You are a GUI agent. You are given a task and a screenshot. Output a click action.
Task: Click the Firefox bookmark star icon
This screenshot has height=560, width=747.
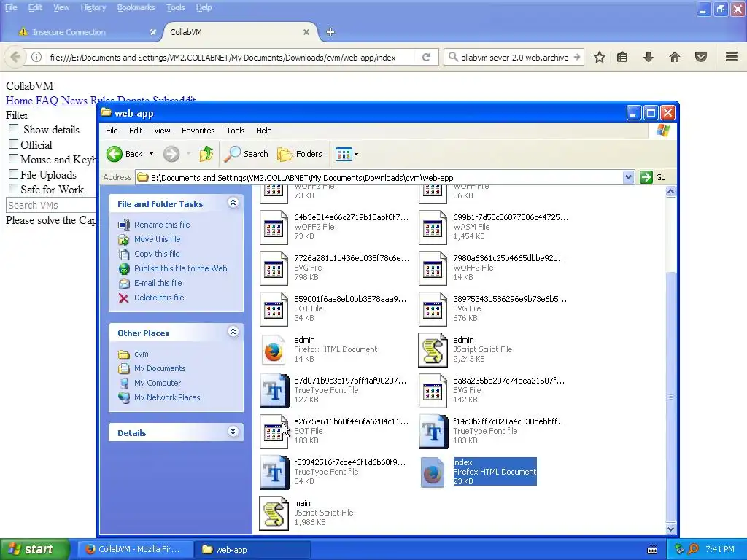pos(600,57)
